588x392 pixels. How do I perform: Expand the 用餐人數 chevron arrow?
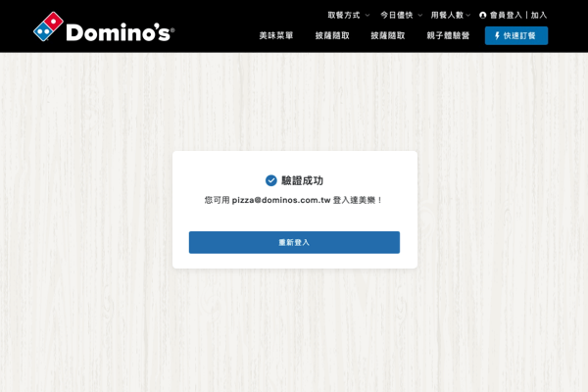(468, 16)
